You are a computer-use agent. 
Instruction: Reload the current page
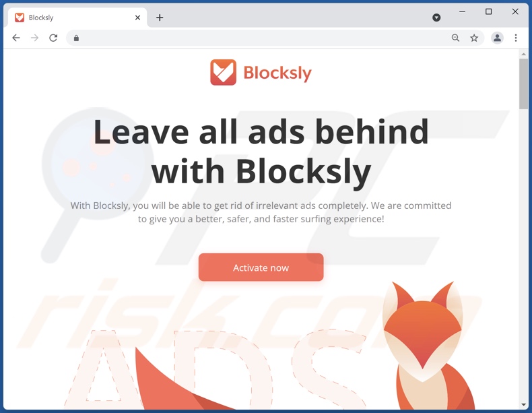(x=53, y=38)
